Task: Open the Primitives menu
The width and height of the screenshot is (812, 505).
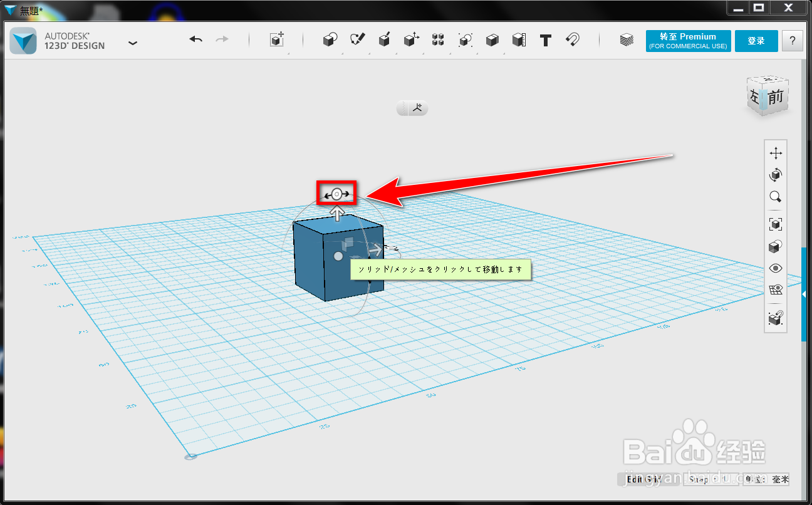Action: [330, 39]
